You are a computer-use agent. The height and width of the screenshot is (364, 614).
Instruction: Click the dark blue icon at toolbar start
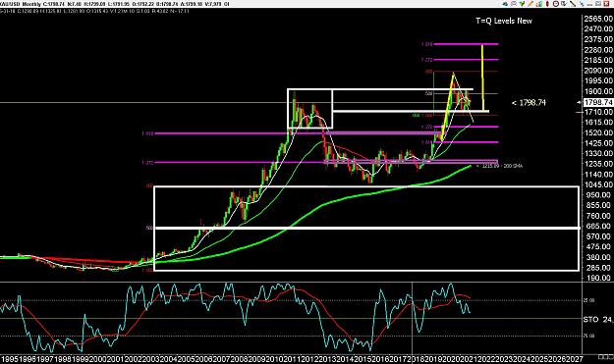(505, 4)
